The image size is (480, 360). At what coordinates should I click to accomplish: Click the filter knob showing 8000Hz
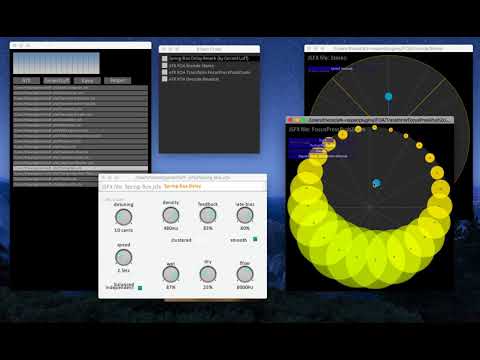click(245, 275)
